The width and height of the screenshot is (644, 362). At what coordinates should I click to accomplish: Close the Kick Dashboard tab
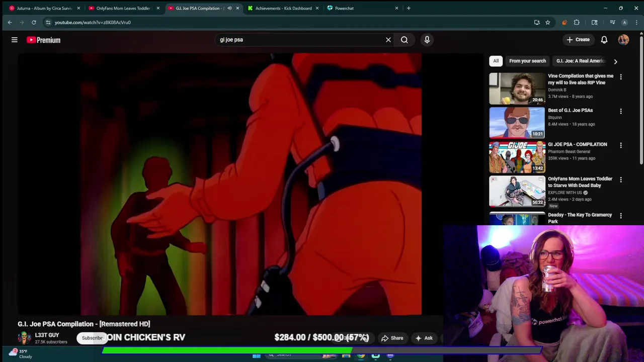[317, 8]
